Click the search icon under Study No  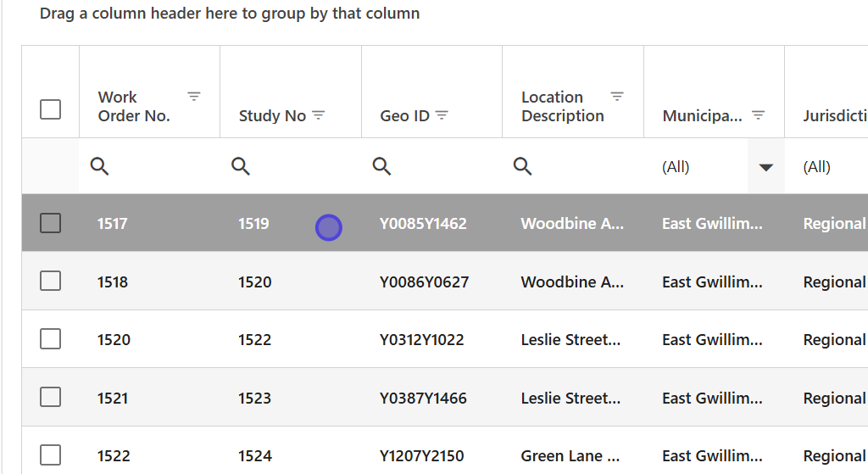pos(241,166)
